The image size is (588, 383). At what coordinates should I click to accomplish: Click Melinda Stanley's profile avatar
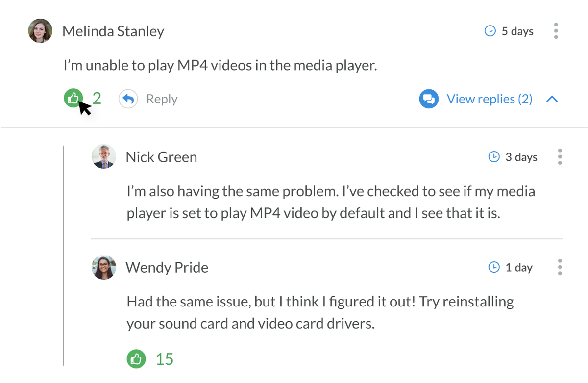point(40,31)
